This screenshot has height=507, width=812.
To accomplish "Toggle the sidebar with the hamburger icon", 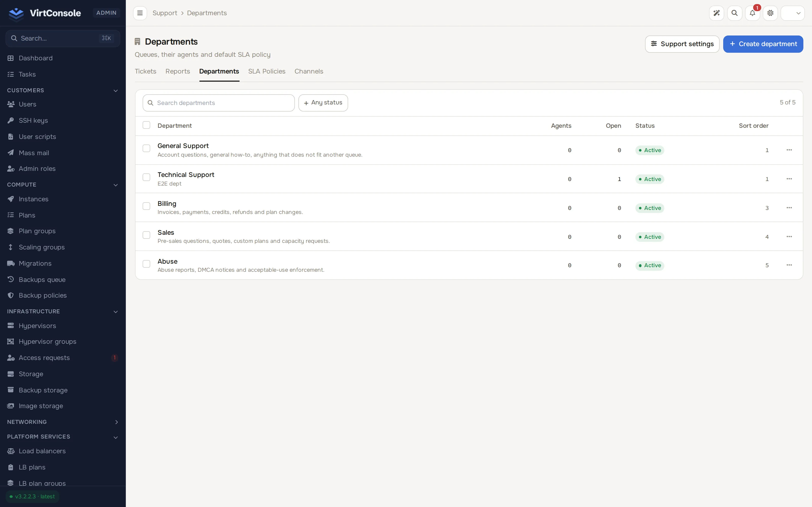I will [140, 13].
